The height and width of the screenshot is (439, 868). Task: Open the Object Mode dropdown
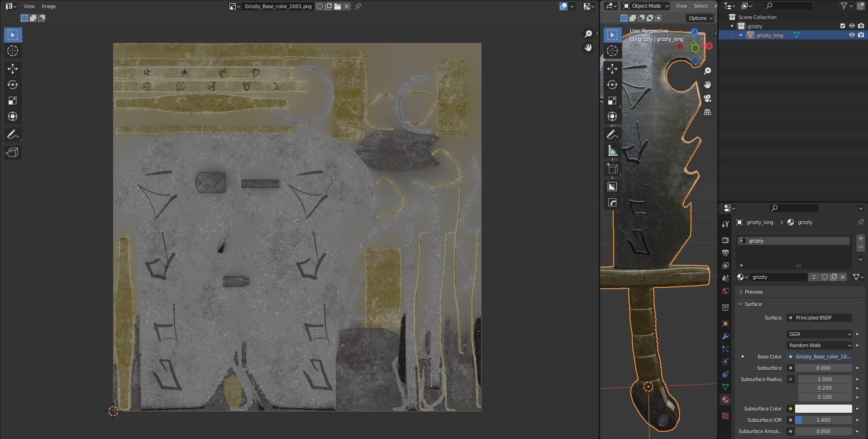tap(646, 6)
